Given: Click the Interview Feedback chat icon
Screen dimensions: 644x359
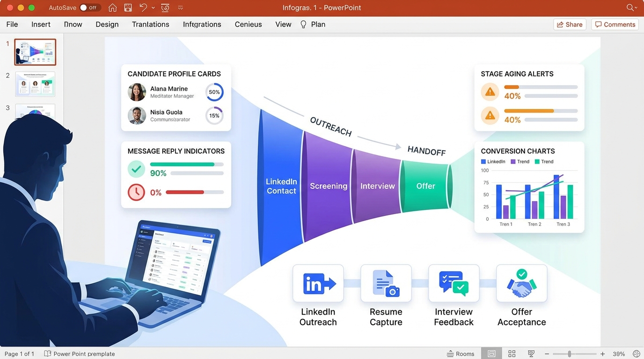Looking at the screenshot, I should [454, 283].
